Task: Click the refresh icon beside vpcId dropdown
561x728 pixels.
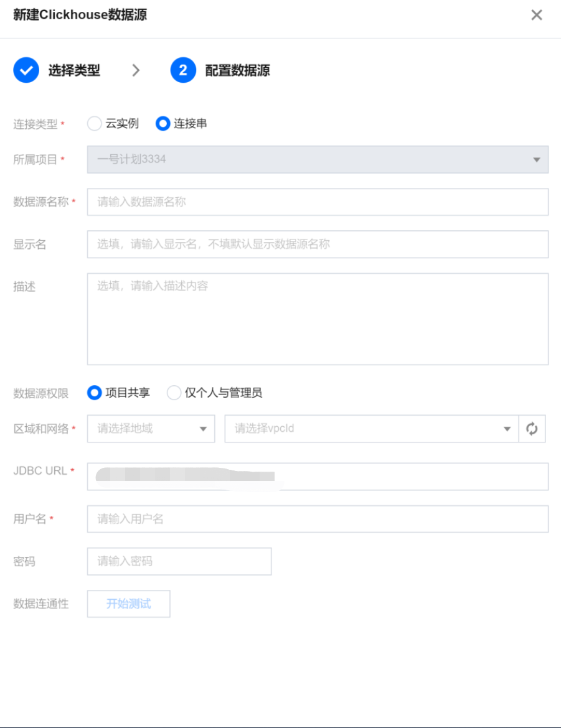Action: click(532, 429)
